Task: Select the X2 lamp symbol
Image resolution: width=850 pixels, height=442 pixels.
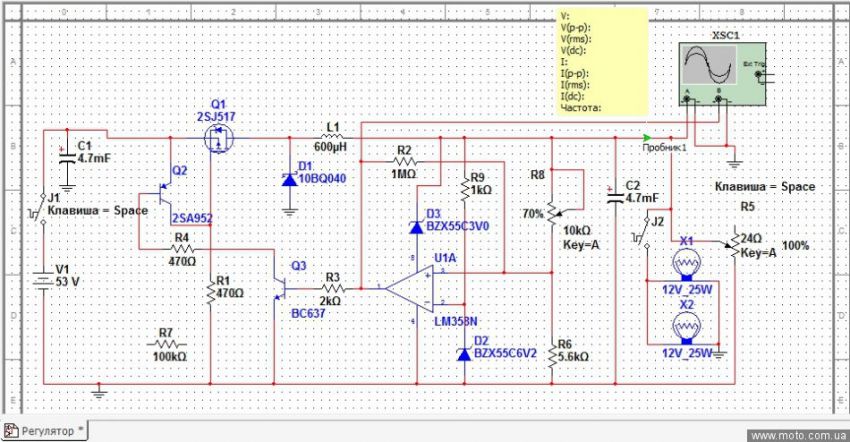Action: [686, 325]
